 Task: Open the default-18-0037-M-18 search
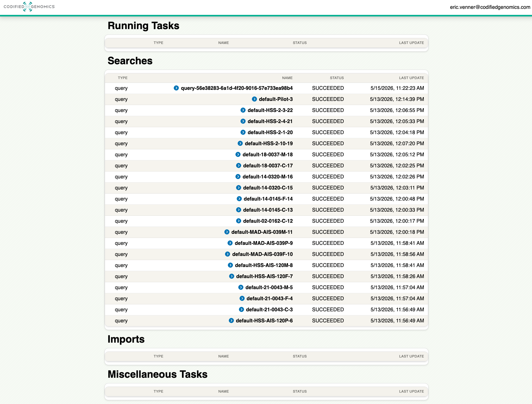(x=267, y=154)
